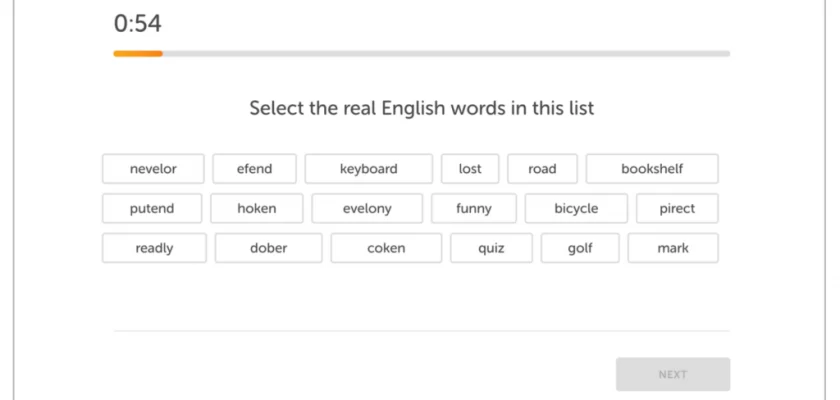Screen dimensions: 840x400
Task: Click the word 'evelony'
Action: pos(367,209)
